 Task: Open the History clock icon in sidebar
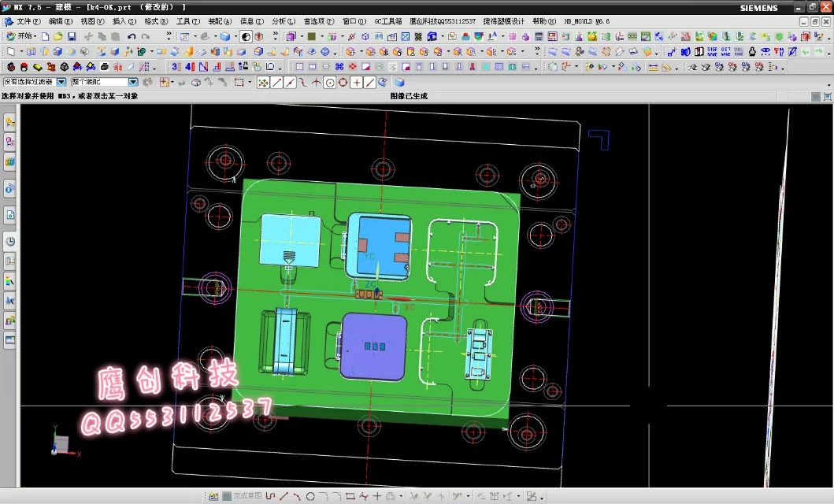tap(10, 241)
